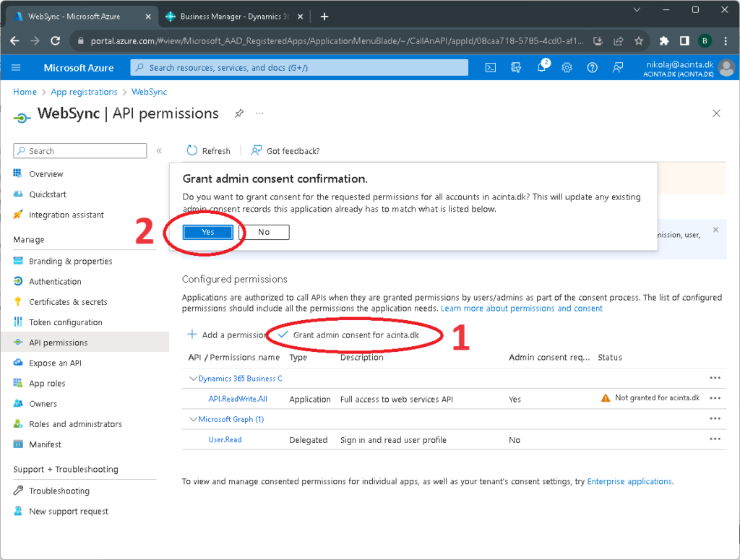Pin the WebSync blade with pin icon
Viewport: 740px width, 560px height.
[x=238, y=113]
